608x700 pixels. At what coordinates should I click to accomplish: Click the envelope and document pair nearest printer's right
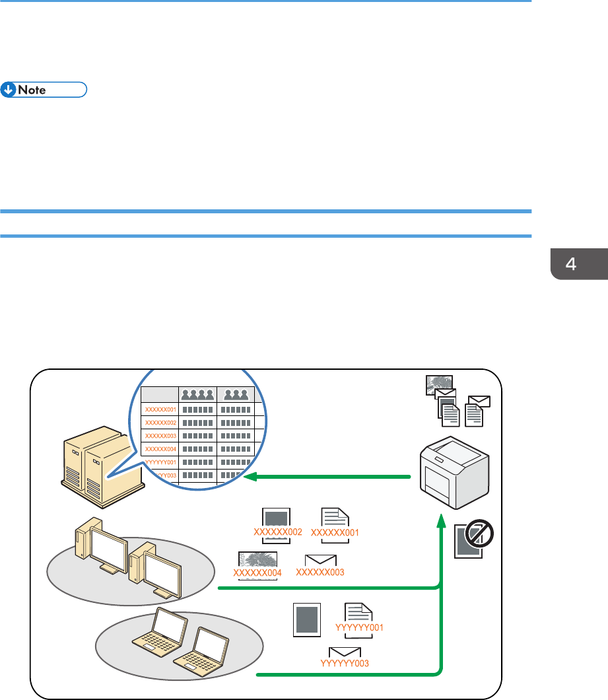pos(477,411)
